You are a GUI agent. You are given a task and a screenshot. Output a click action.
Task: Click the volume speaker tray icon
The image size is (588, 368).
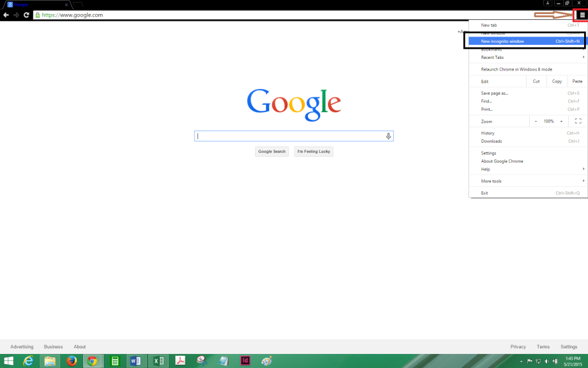[x=546, y=362]
